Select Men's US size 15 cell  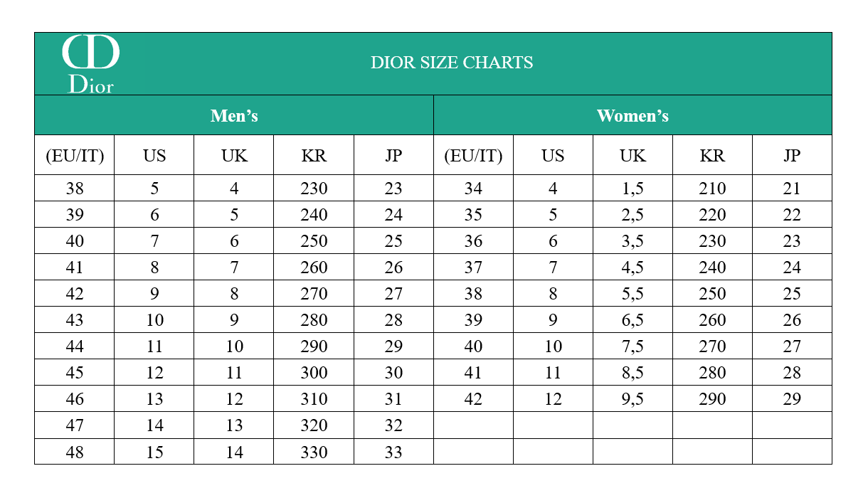[x=154, y=452]
